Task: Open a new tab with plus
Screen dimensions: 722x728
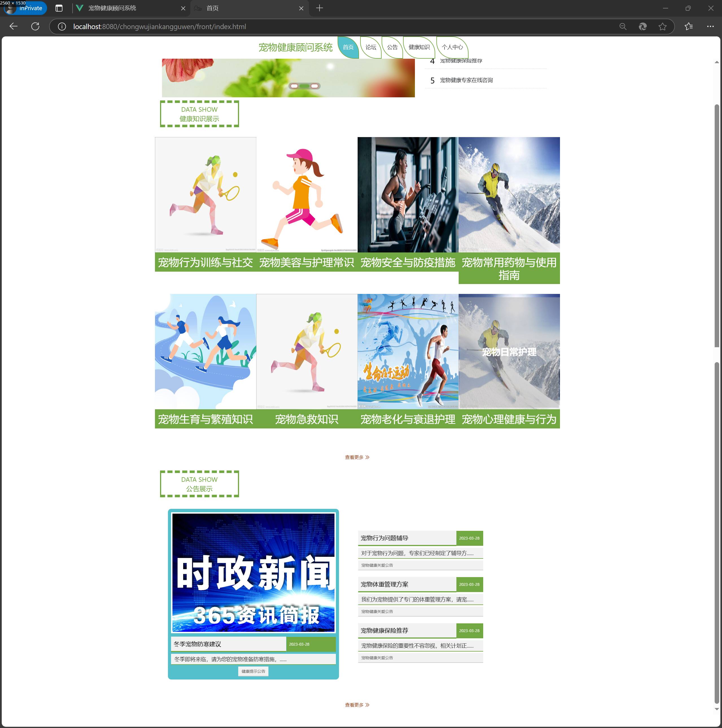Action: (319, 8)
